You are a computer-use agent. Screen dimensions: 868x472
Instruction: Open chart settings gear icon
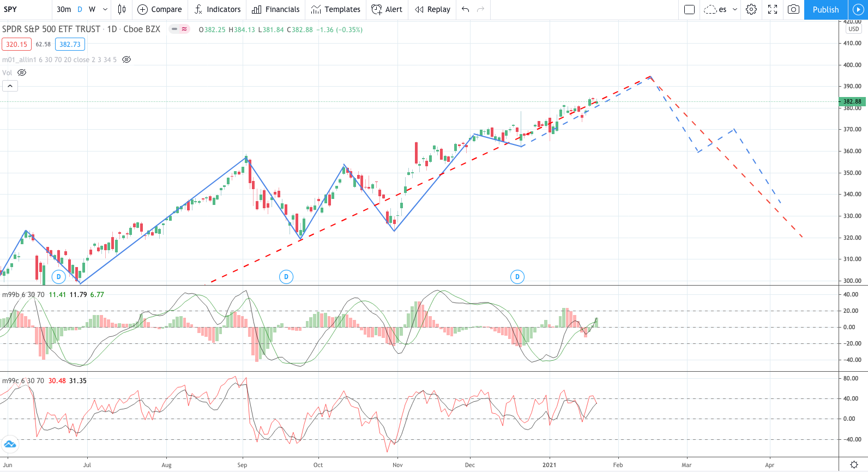[751, 9]
